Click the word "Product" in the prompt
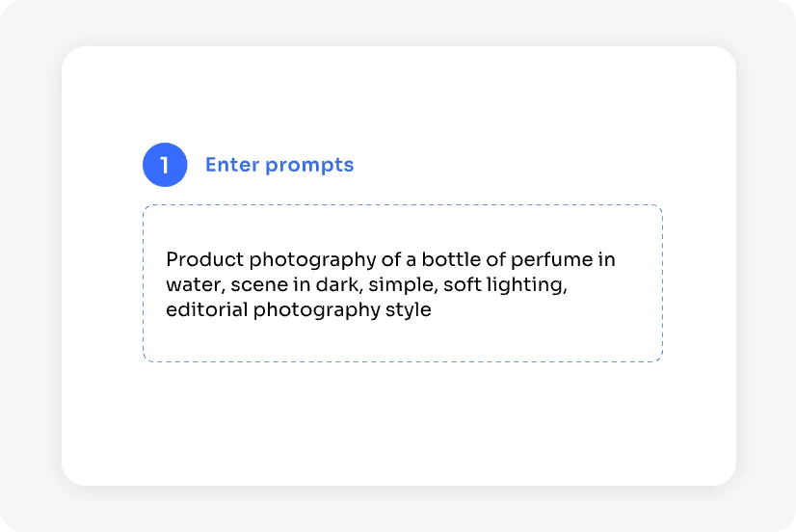 click(204, 260)
